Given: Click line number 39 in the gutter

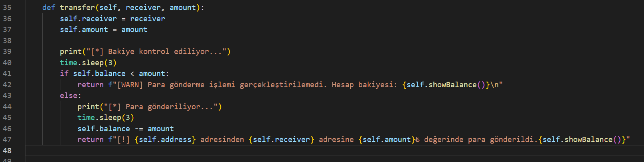Looking at the screenshot, I should (7, 52).
